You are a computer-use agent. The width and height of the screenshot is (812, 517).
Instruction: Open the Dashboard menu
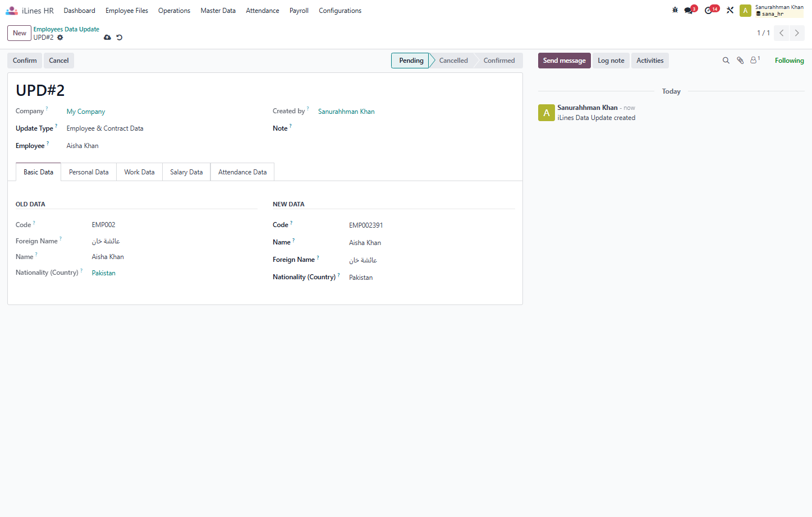click(x=80, y=11)
